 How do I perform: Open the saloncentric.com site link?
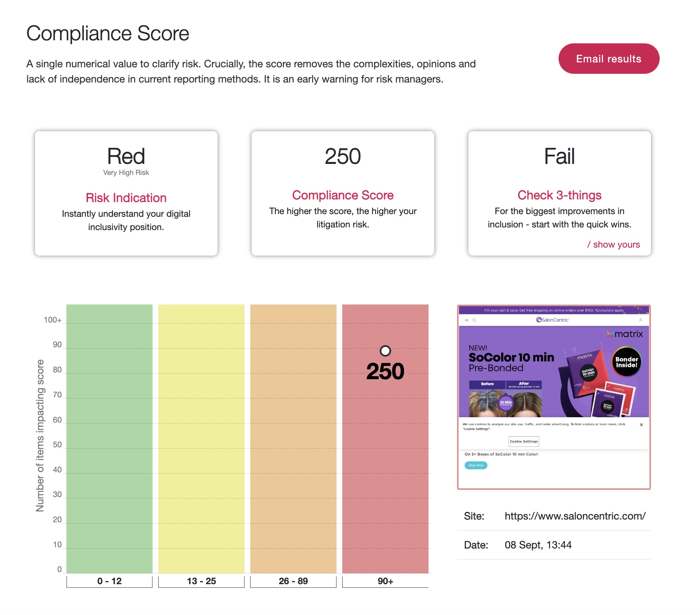pyautogui.click(x=575, y=516)
